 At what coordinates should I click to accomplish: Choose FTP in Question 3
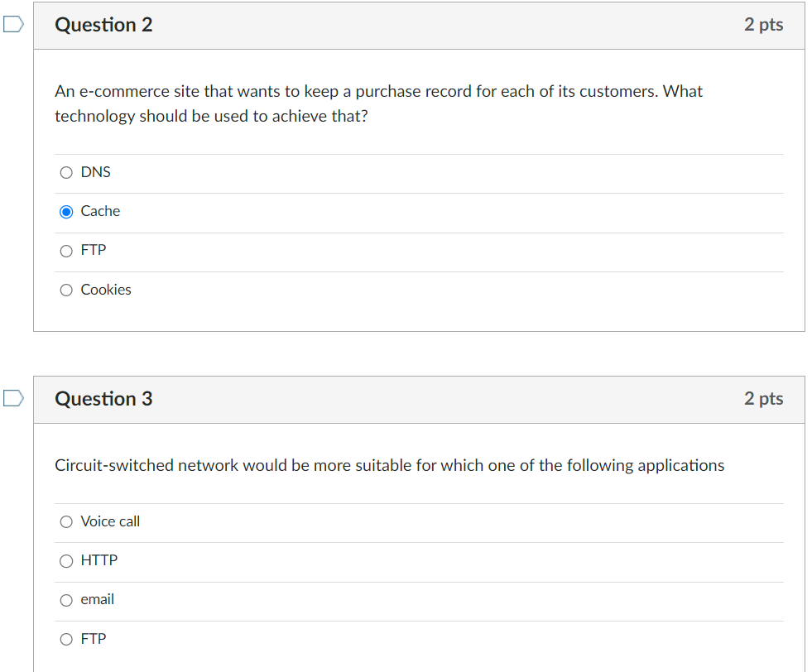pos(66,640)
